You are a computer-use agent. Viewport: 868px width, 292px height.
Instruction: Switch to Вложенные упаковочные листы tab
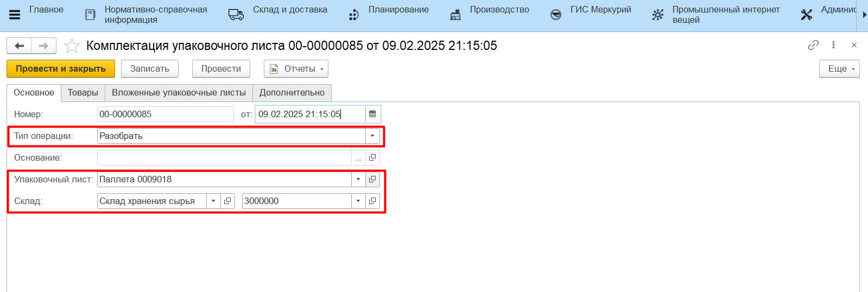[x=179, y=93]
